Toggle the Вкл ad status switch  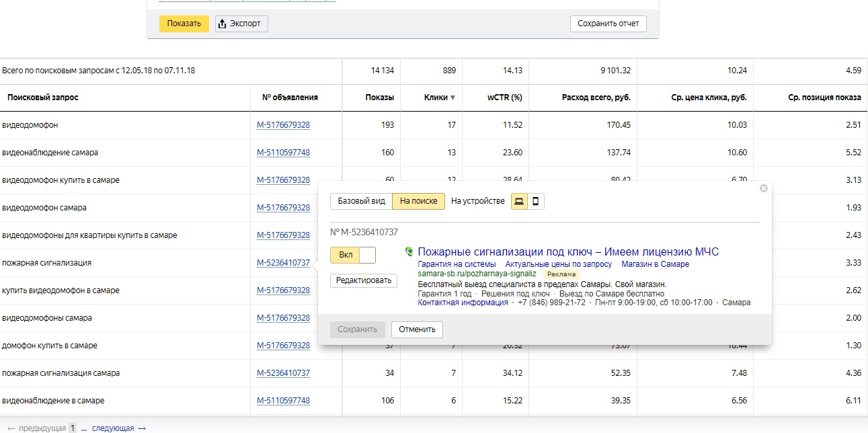[353, 255]
